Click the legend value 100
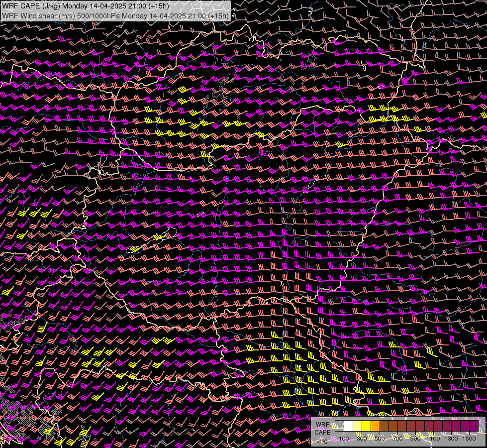The width and height of the screenshot is (487, 448). click(344, 439)
